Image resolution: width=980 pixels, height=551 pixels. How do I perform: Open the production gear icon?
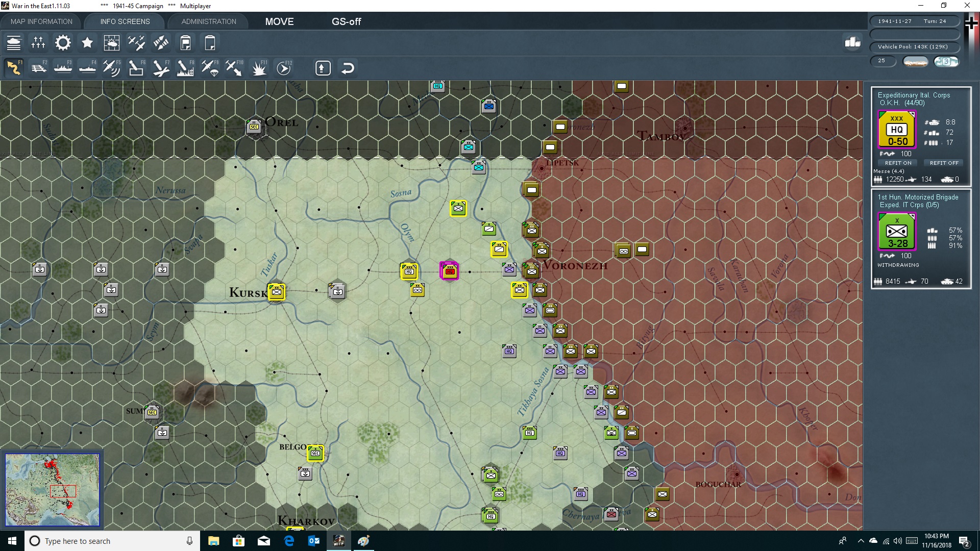coord(63,43)
